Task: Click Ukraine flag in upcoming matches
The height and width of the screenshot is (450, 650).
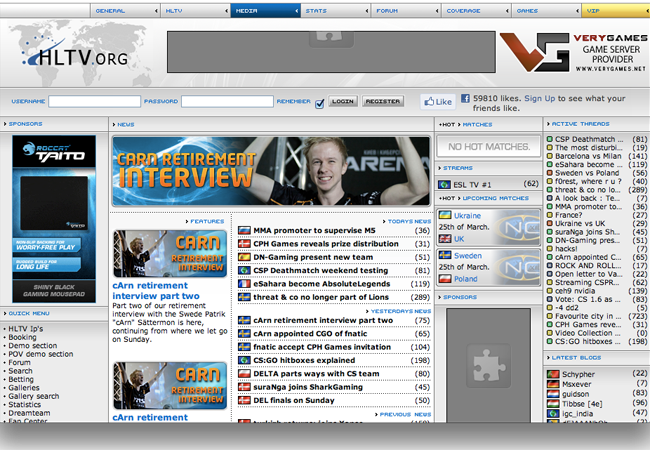Action: (x=445, y=215)
